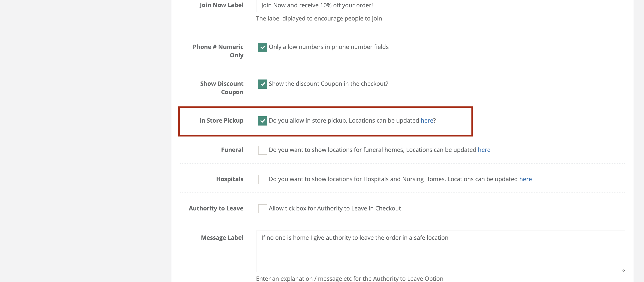The width and height of the screenshot is (644, 282).
Task: Click the 'Only allow numbers in phone number fields' label
Action: coord(328,47)
